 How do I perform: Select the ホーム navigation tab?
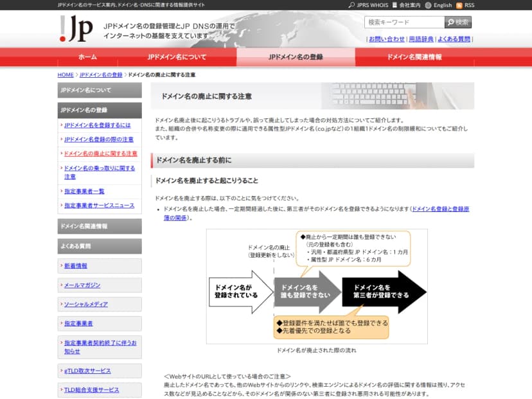[87, 57]
